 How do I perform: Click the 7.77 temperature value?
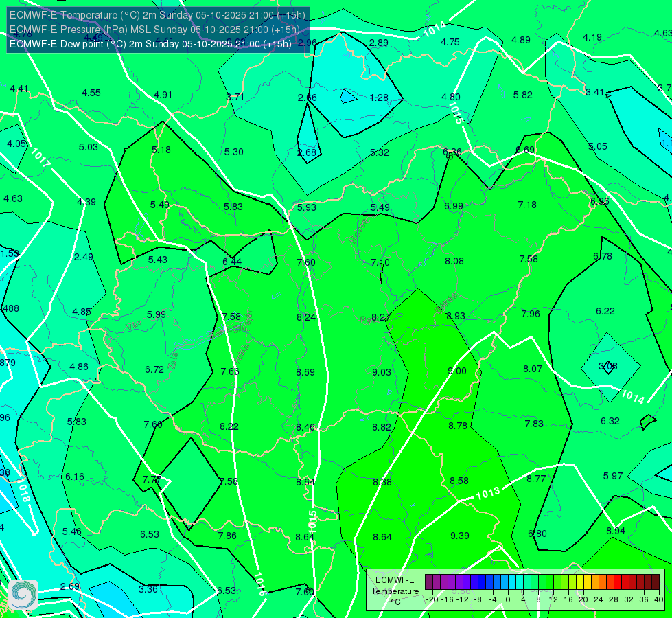coord(152,479)
